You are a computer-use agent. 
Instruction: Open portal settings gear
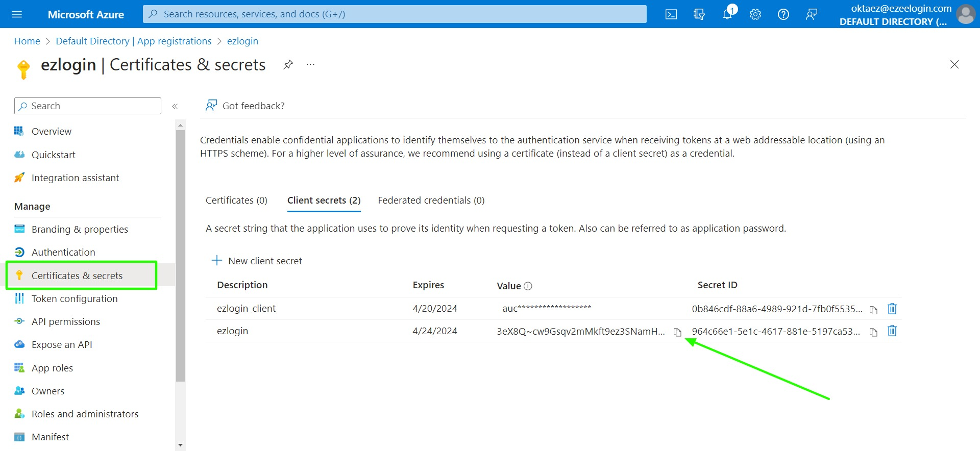755,14
